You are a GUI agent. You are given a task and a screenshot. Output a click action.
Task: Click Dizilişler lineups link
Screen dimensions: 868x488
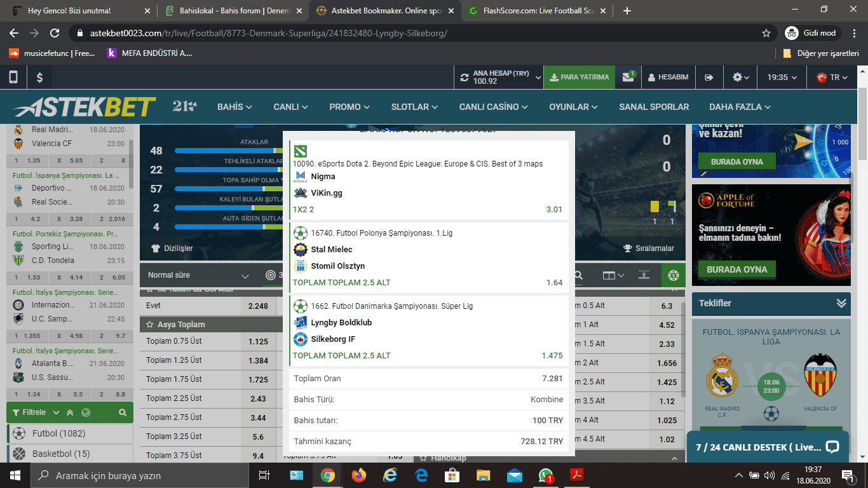point(172,248)
